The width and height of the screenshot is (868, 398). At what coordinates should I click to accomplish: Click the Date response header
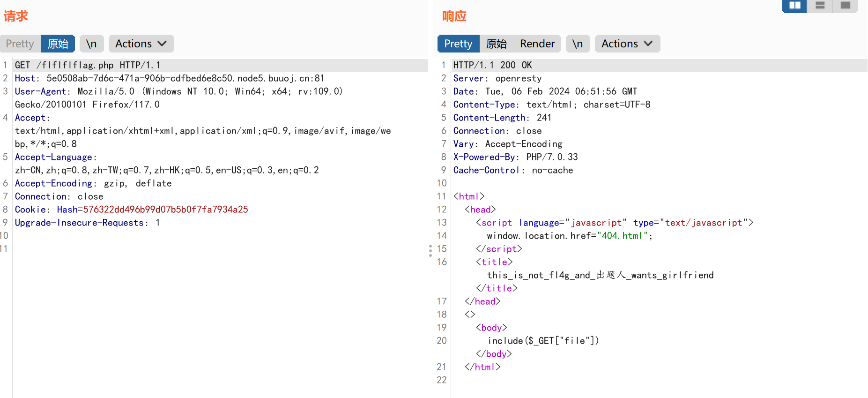545,91
